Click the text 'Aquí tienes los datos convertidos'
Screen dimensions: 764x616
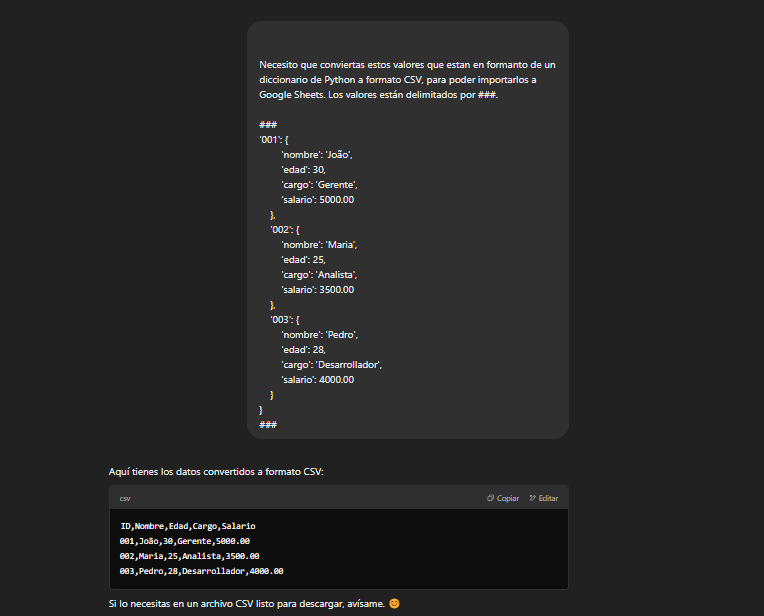pyautogui.click(x=216, y=471)
